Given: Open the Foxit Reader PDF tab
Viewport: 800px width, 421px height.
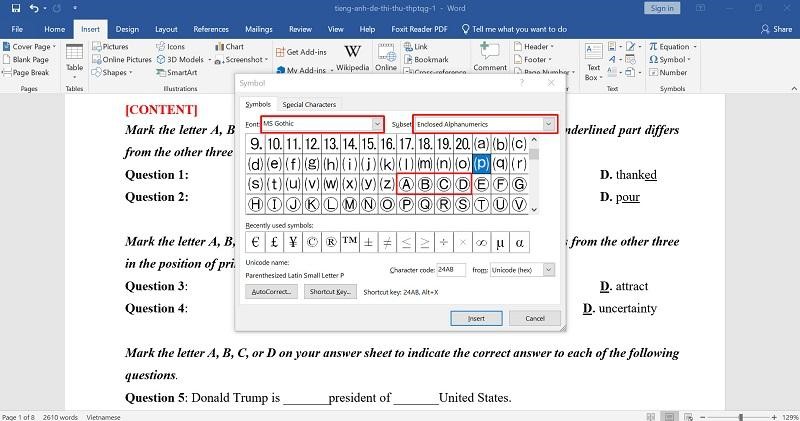Looking at the screenshot, I should (x=419, y=29).
